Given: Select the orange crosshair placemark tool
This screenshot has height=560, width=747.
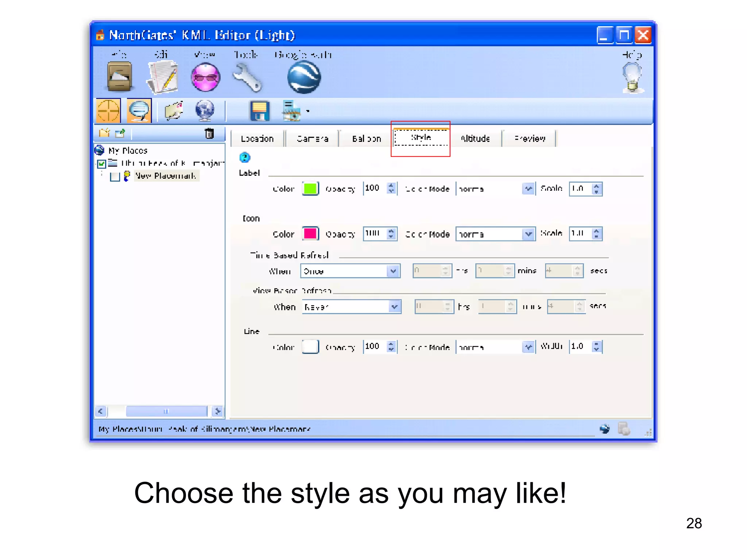Looking at the screenshot, I should point(108,110).
